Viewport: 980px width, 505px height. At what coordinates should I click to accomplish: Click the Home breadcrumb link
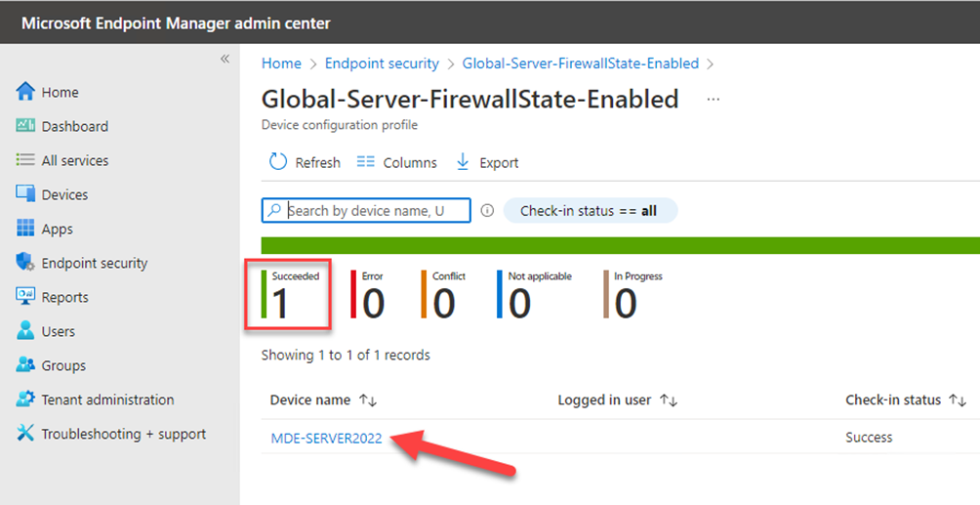[x=281, y=63]
